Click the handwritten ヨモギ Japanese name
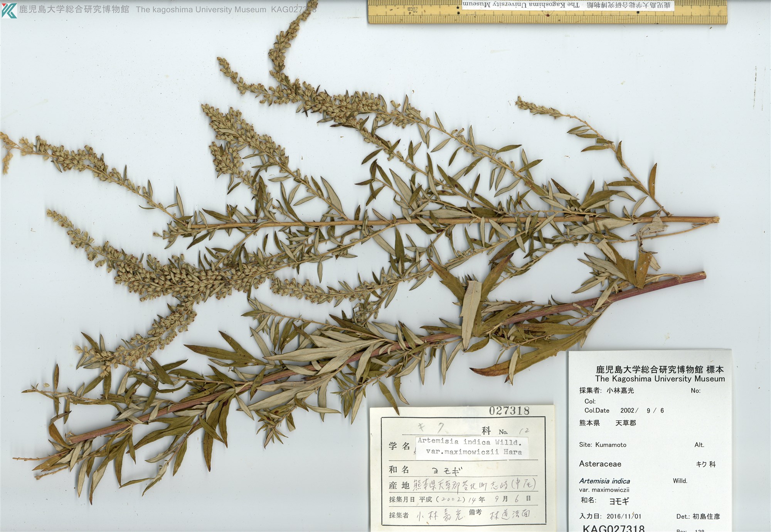 [x=447, y=470]
